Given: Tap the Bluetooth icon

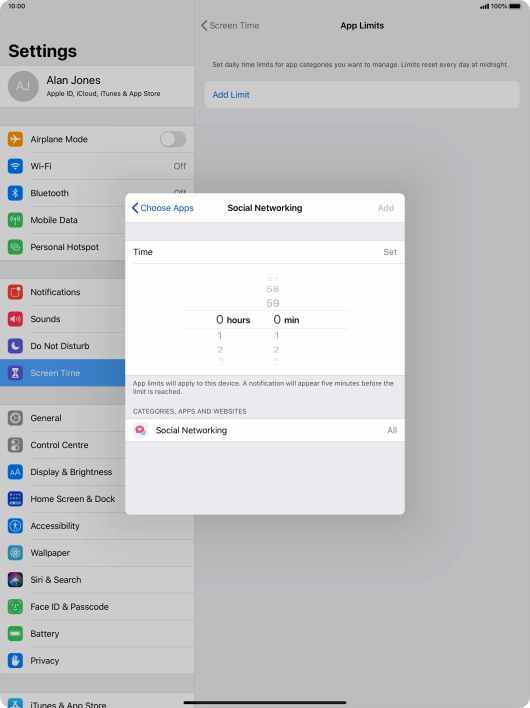Looking at the screenshot, I should pyautogui.click(x=15, y=193).
